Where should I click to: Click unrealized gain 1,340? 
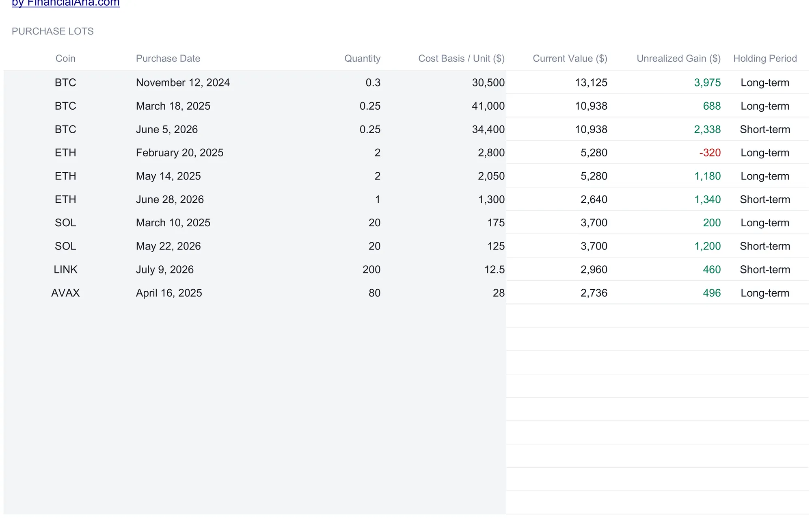(707, 199)
